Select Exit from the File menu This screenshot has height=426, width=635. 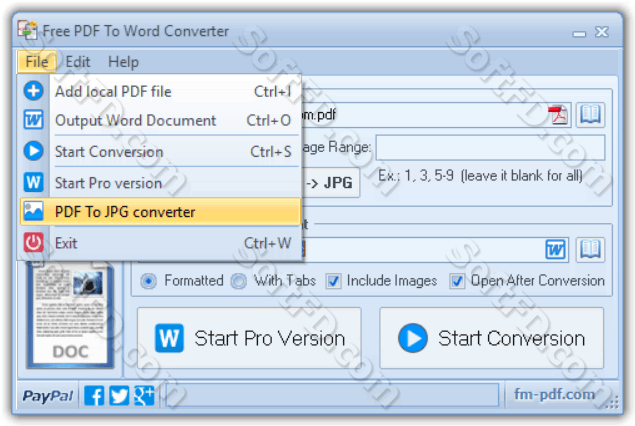coord(161,243)
